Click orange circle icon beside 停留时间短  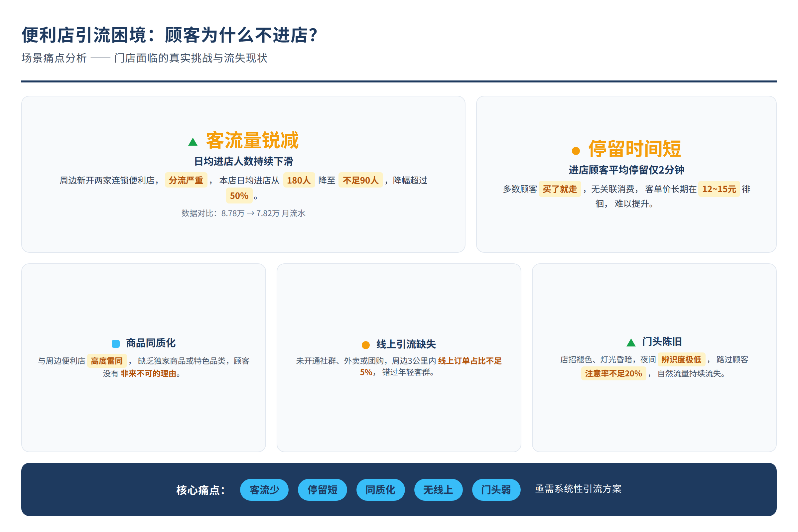tap(576, 151)
